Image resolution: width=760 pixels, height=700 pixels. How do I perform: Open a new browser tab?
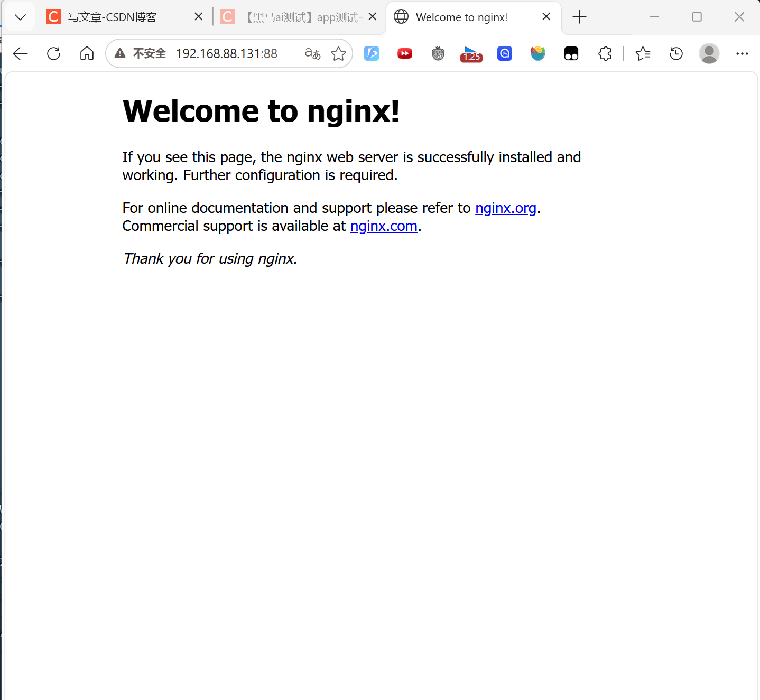pyautogui.click(x=580, y=17)
